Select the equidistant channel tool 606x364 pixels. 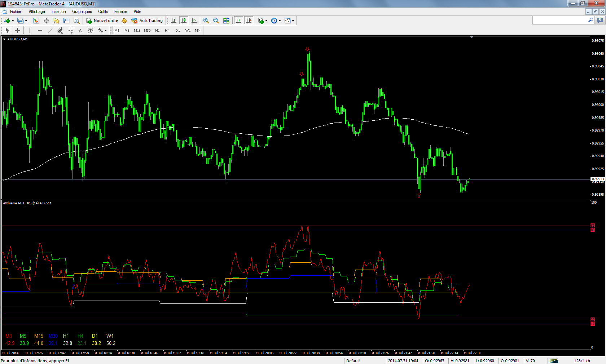pos(60,30)
